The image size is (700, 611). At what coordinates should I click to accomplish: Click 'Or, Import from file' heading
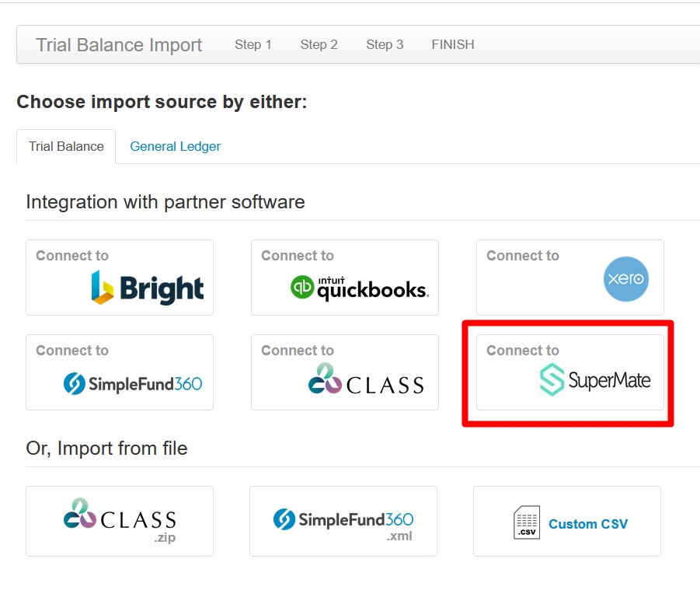click(x=106, y=449)
